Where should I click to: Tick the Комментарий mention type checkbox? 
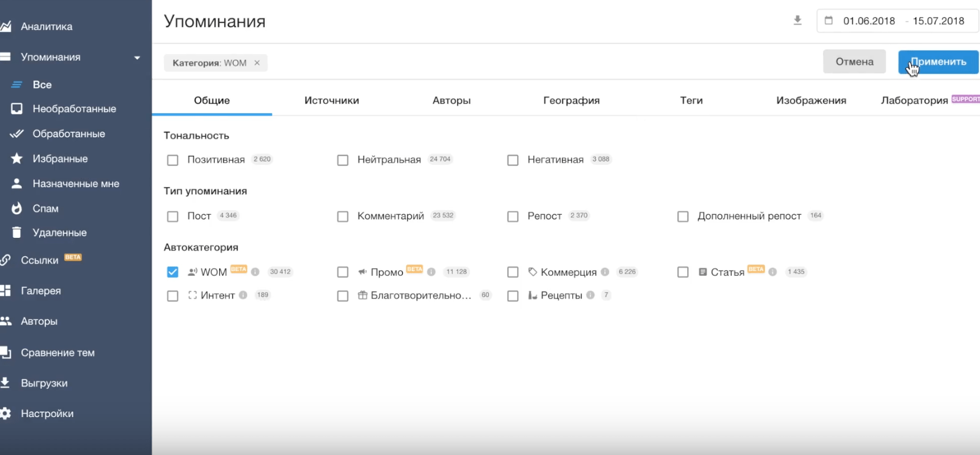point(343,217)
